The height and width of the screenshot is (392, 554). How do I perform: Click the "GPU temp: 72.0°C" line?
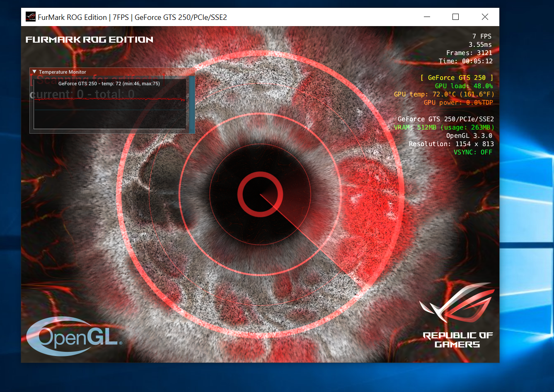coord(444,94)
